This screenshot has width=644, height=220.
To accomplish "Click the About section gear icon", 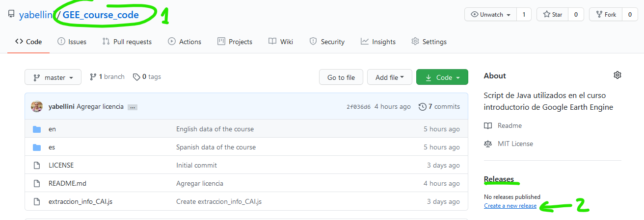I will tap(617, 75).
